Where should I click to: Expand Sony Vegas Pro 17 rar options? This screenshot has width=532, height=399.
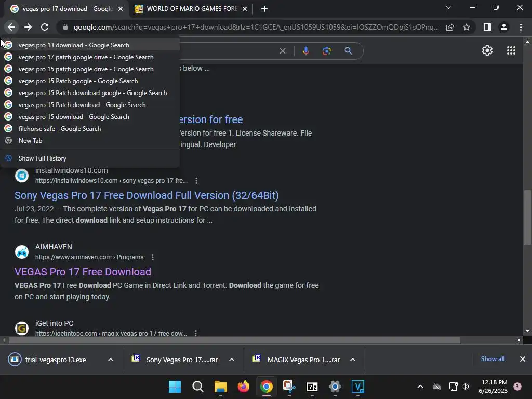(x=232, y=360)
